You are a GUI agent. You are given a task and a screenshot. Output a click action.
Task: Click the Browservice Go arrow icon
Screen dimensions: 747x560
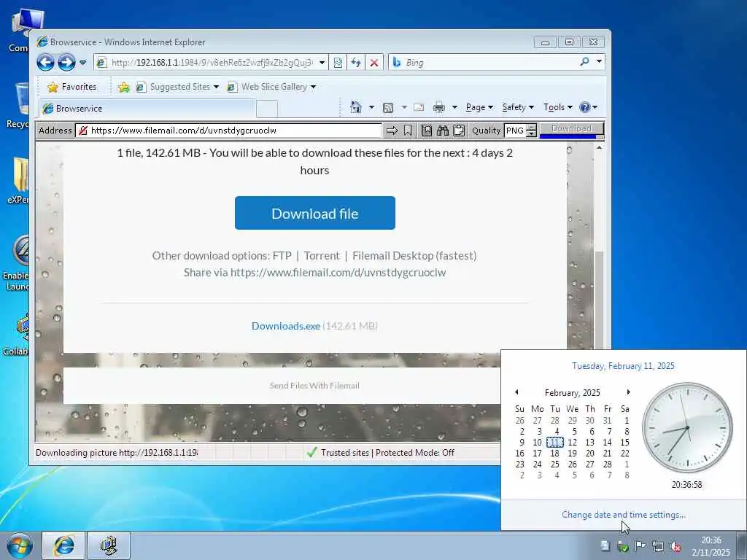pos(392,131)
